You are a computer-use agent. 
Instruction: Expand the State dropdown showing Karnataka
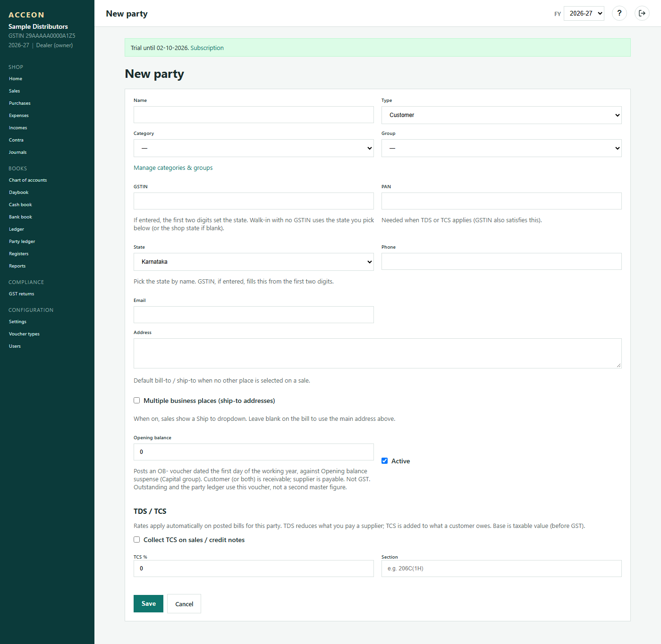pos(254,262)
